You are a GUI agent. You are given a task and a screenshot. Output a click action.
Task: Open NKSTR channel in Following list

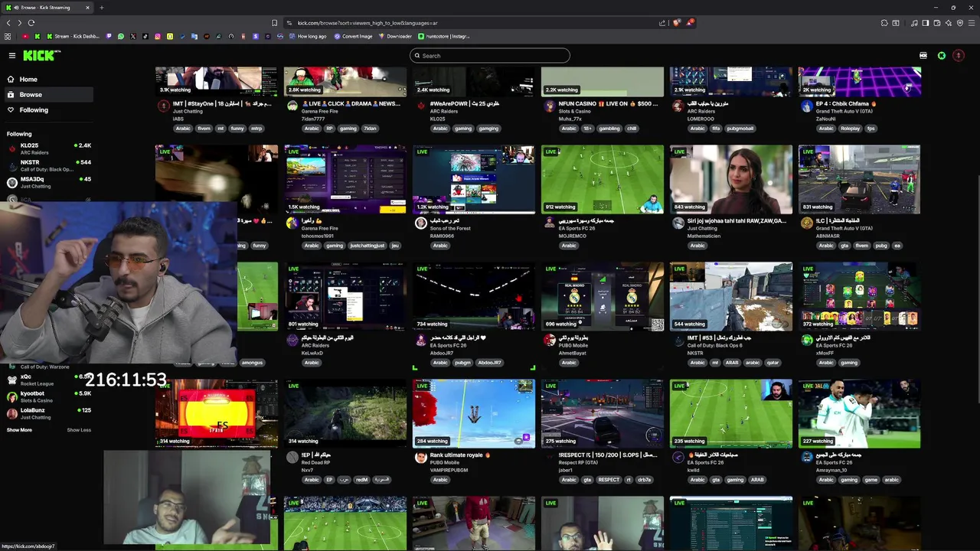tap(48, 165)
